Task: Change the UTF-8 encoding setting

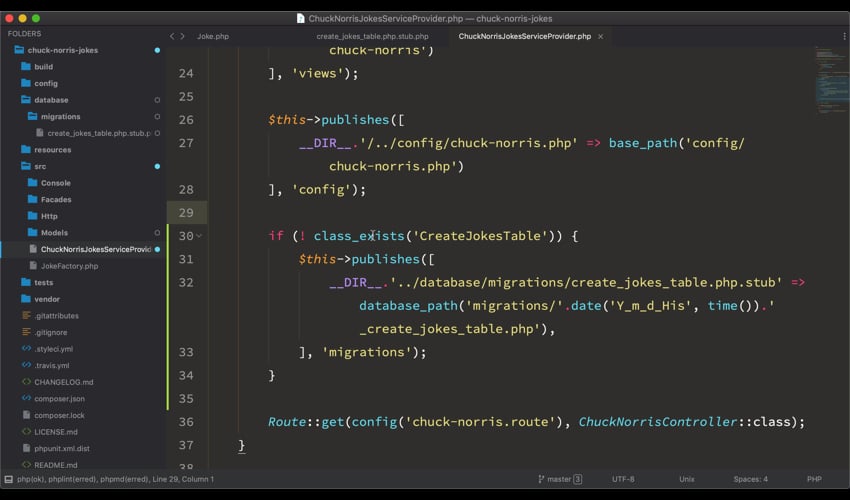Action: (623, 479)
